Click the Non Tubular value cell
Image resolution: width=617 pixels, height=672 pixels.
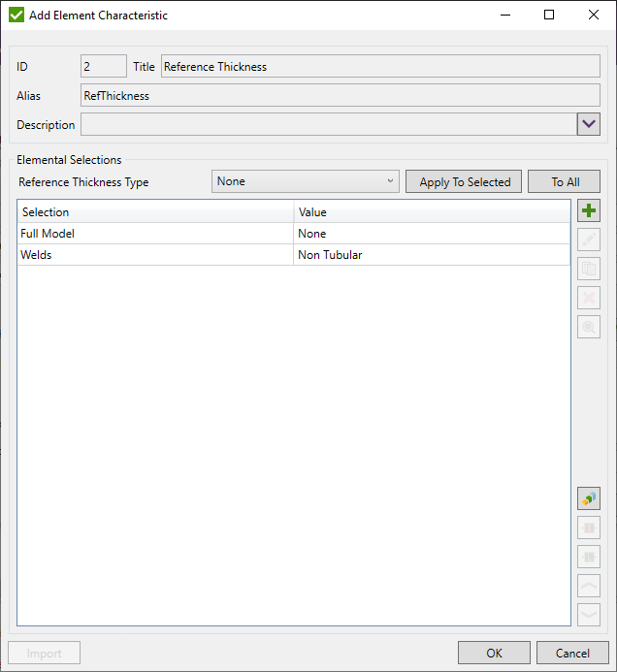point(431,255)
